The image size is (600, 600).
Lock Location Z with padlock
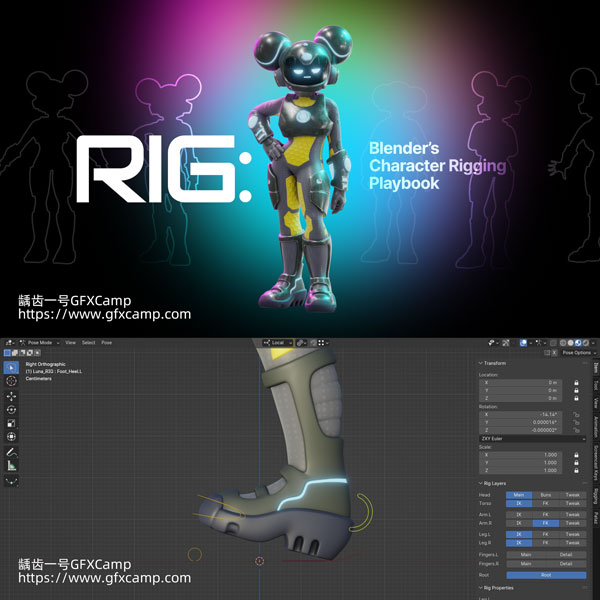coord(576,398)
